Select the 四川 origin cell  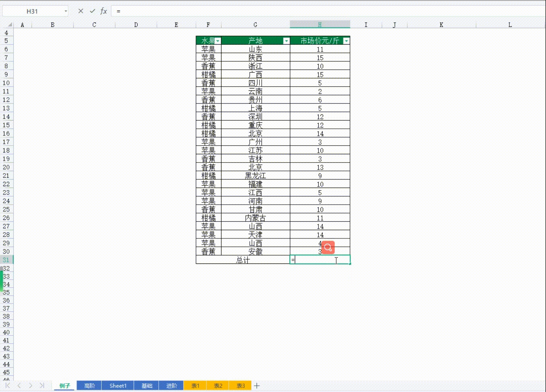click(256, 83)
